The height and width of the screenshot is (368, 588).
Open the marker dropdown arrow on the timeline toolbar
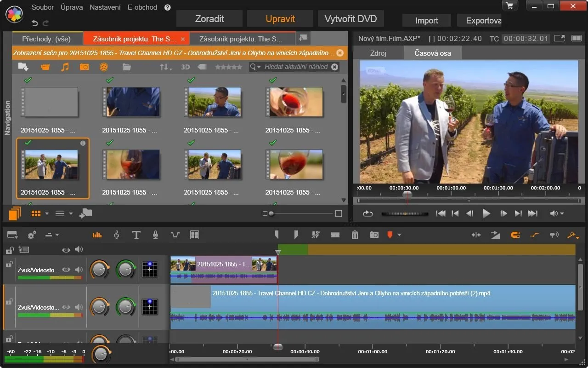coord(399,235)
